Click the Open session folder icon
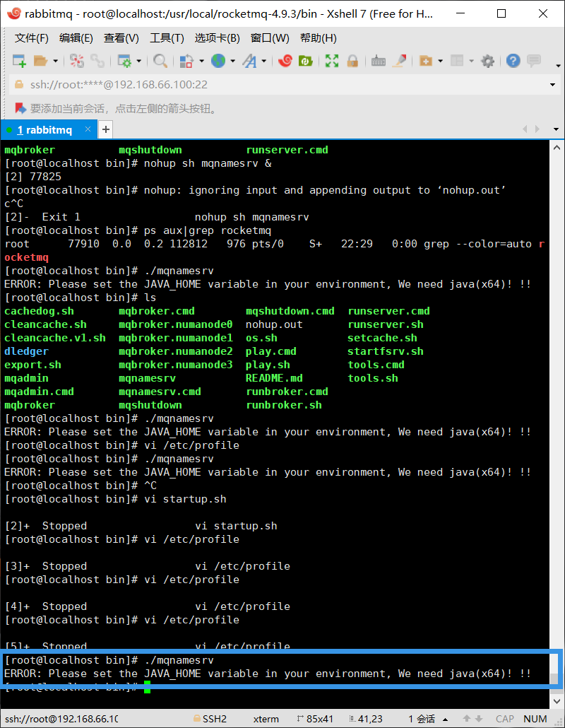Viewport: 565px width, 728px height. (x=41, y=61)
